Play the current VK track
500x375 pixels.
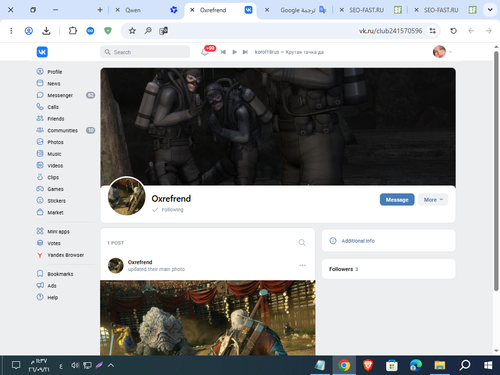coord(234,52)
